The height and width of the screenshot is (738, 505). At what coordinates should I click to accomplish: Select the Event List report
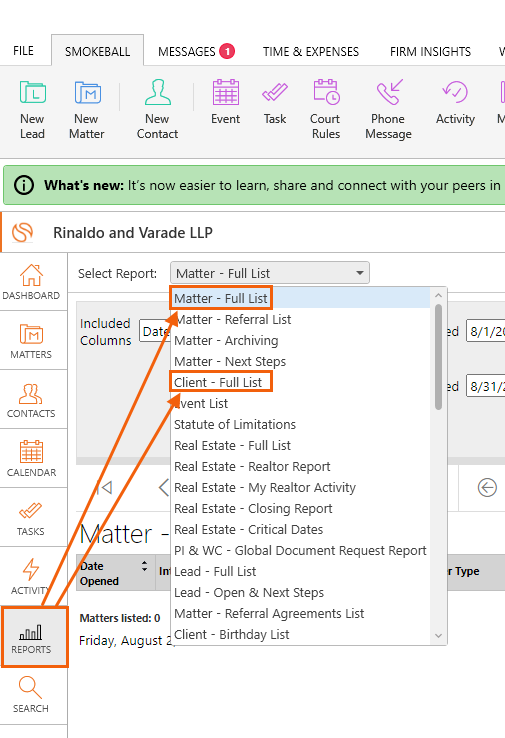coord(299,403)
